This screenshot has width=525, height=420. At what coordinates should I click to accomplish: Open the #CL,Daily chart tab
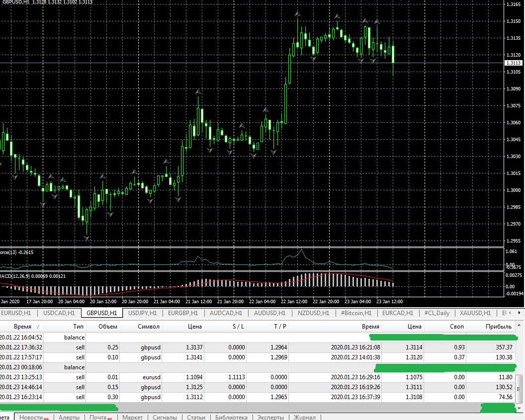(x=437, y=313)
